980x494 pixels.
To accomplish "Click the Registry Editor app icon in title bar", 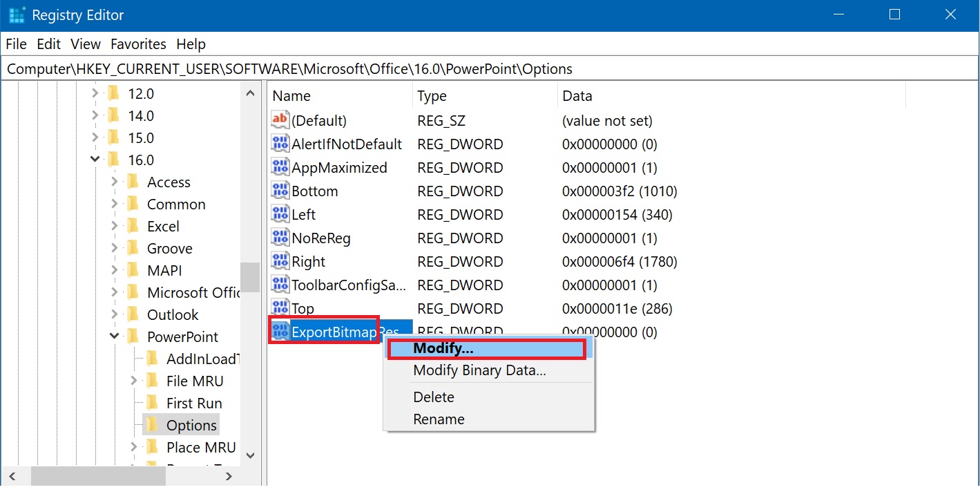I will (17, 15).
